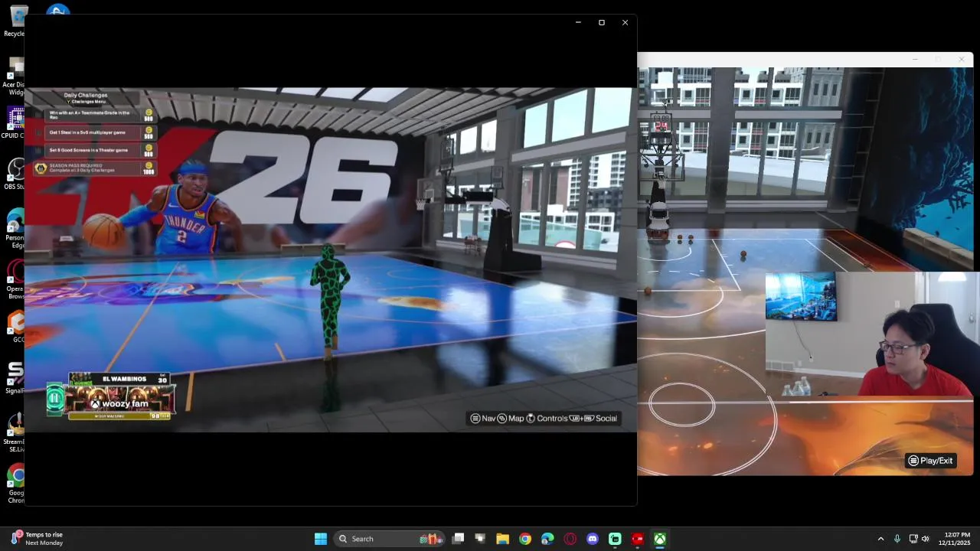
Task: Open the Map prompt
Action: tap(511, 419)
